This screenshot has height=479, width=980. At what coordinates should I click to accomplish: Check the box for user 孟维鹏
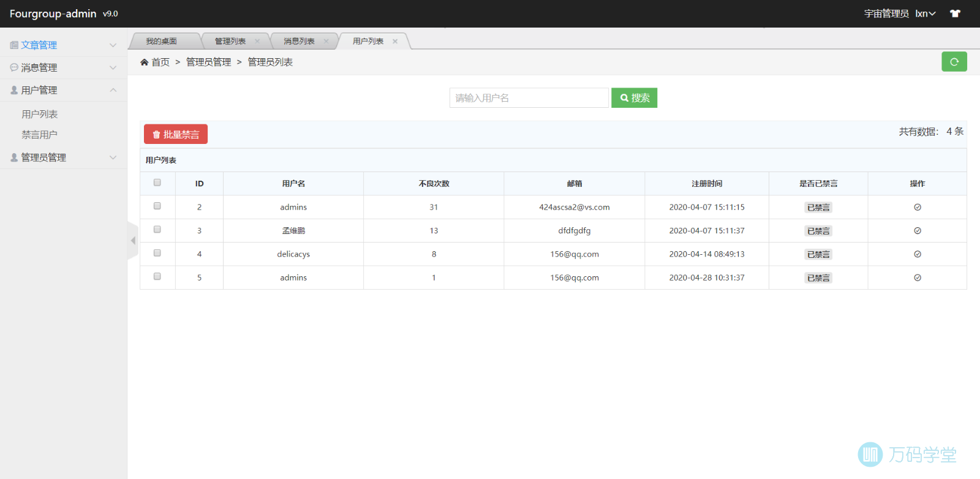point(157,229)
